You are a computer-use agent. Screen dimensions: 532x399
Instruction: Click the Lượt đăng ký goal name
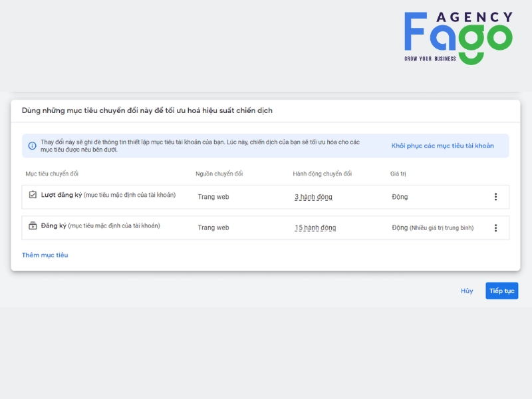[61, 195]
